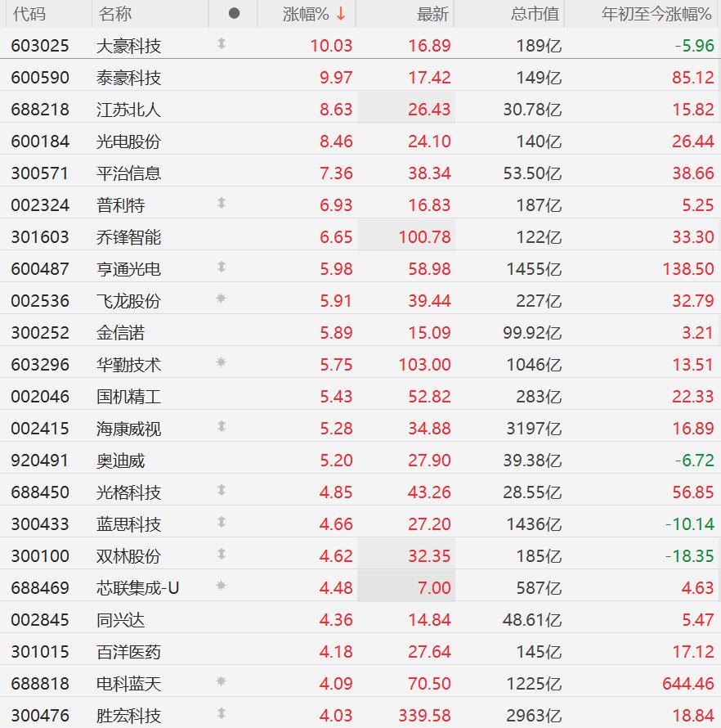Click the starburst icon next to 华勤技术
Image resolution: width=721 pixels, height=728 pixels.
point(221,363)
